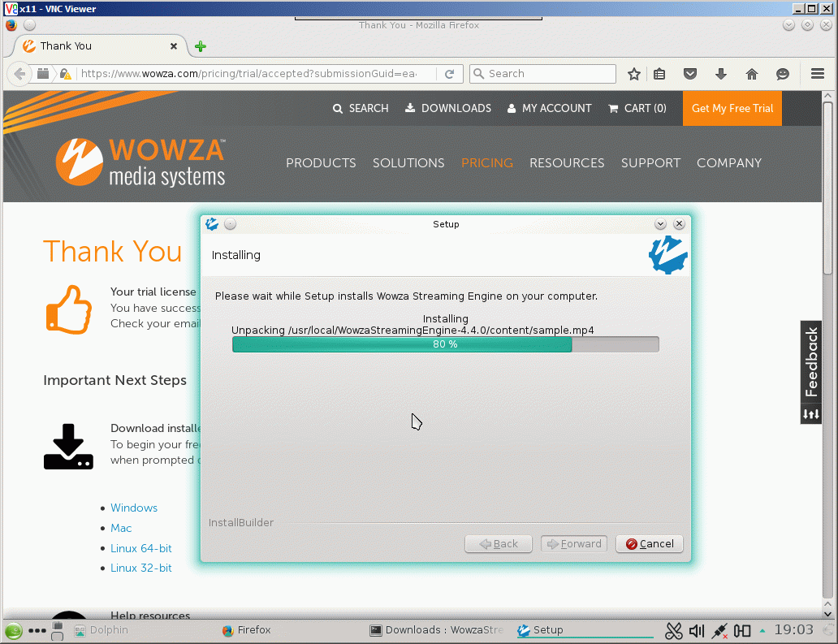This screenshot has height=644, width=838.
Task: Click the Setup installation progress bar
Action: click(x=445, y=344)
